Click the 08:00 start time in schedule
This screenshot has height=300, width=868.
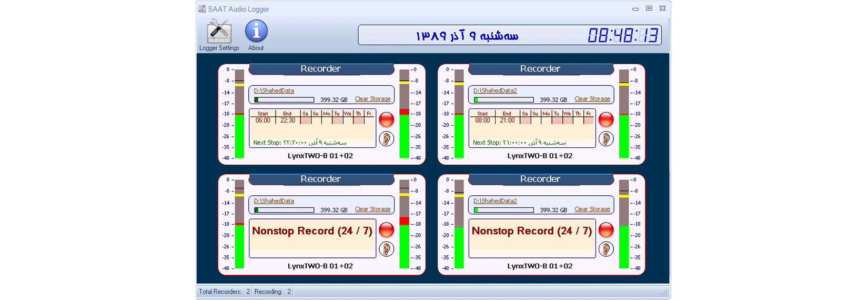[482, 121]
